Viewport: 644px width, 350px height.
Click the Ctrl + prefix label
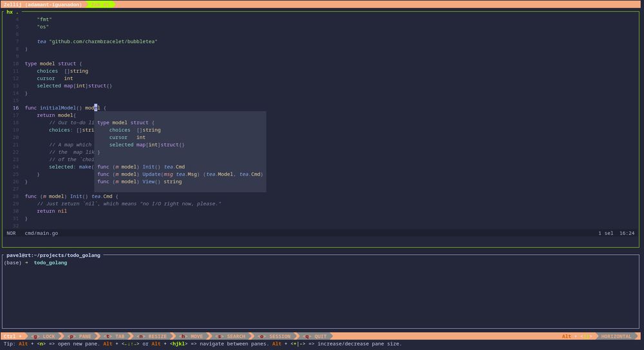click(x=12, y=336)
